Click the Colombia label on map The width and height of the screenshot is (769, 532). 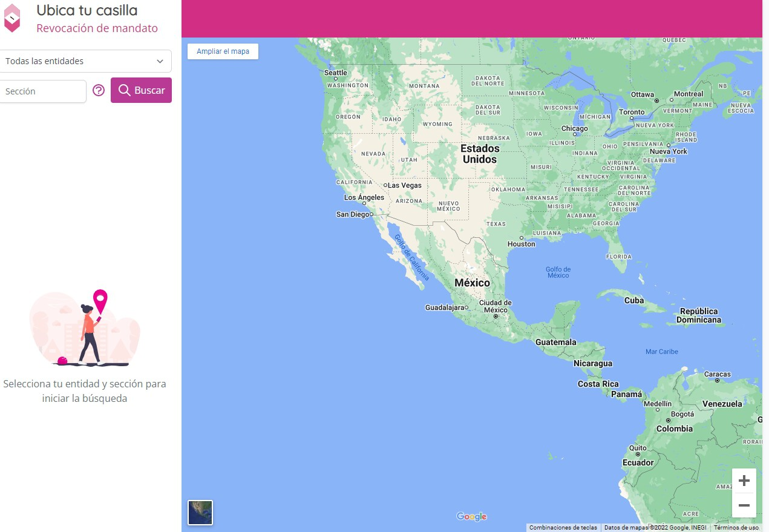point(675,429)
